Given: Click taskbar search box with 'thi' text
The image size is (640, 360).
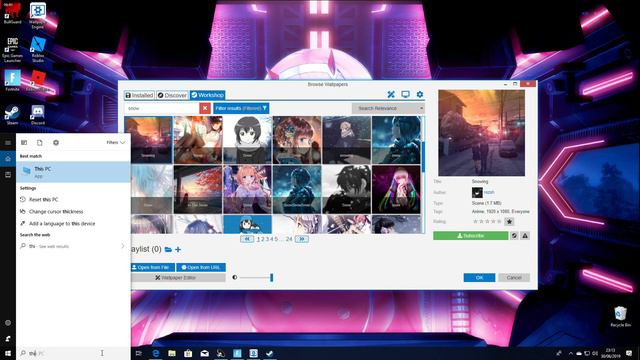Looking at the screenshot, I should (73, 353).
